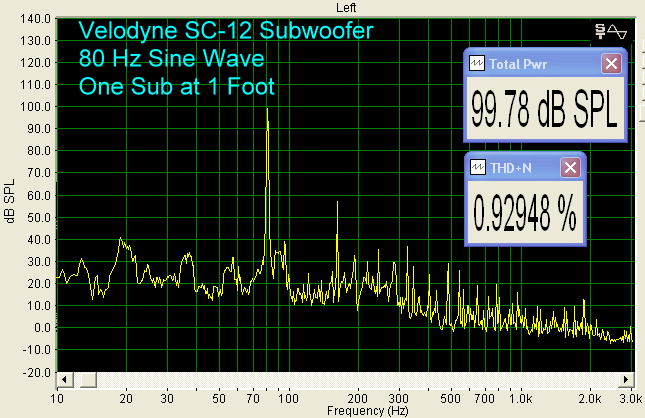Click the 'dB SPL' vertical axis label
This screenshot has height=418, width=645.
coord(10,201)
